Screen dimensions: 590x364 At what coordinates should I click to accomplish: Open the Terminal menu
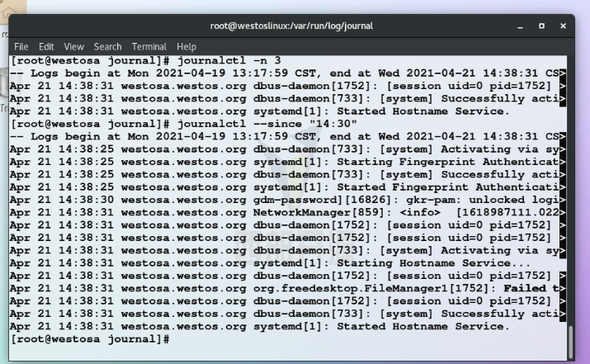click(x=149, y=47)
